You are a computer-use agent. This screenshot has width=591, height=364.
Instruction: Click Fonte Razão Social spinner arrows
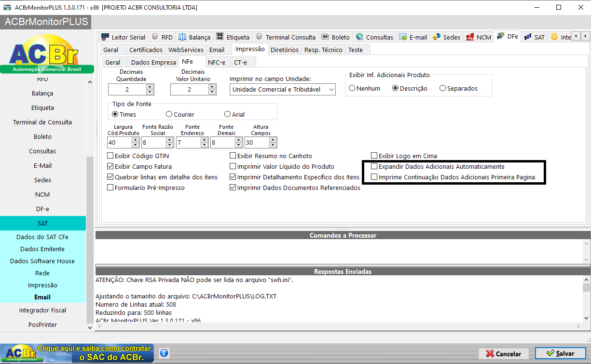pos(169,142)
